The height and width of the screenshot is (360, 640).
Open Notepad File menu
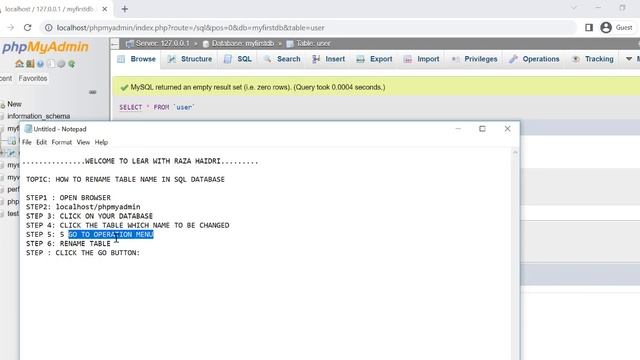27,142
